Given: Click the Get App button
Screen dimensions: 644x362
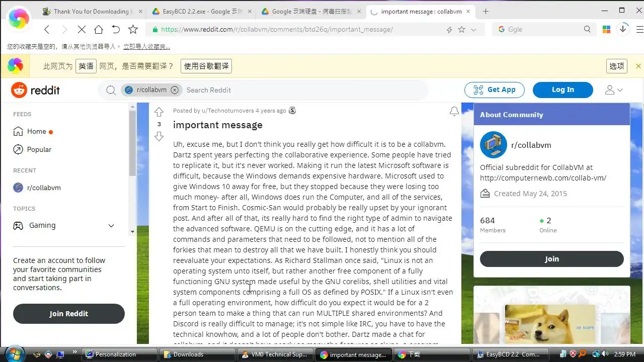Looking at the screenshot, I should [495, 89].
